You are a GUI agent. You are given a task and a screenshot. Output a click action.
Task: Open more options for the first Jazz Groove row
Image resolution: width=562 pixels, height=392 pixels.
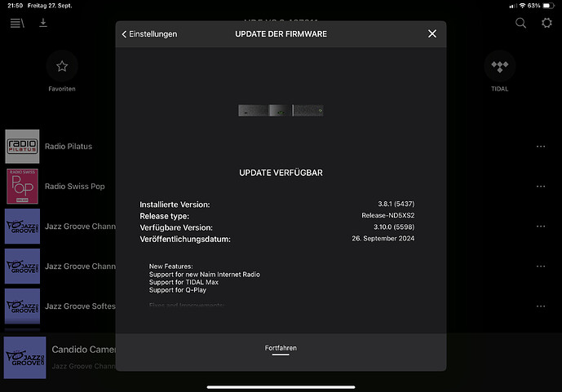(x=540, y=227)
